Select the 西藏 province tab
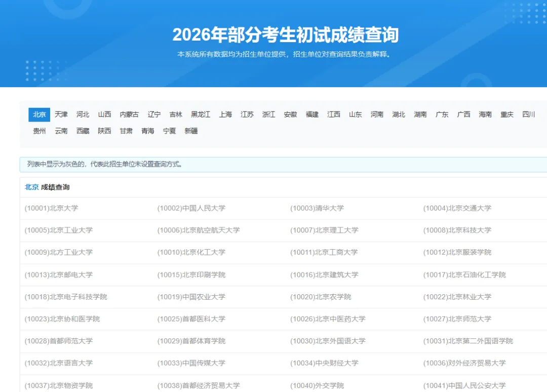547x392 pixels. pyautogui.click(x=83, y=131)
